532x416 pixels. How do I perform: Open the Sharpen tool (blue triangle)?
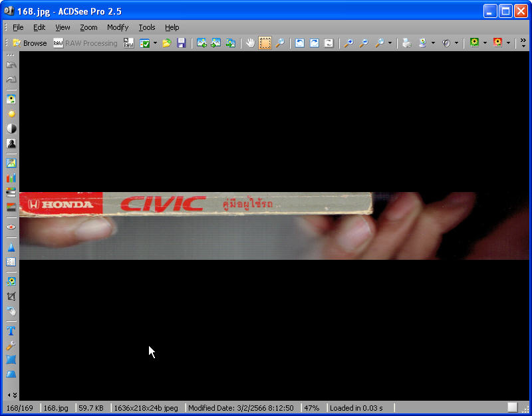(11, 247)
